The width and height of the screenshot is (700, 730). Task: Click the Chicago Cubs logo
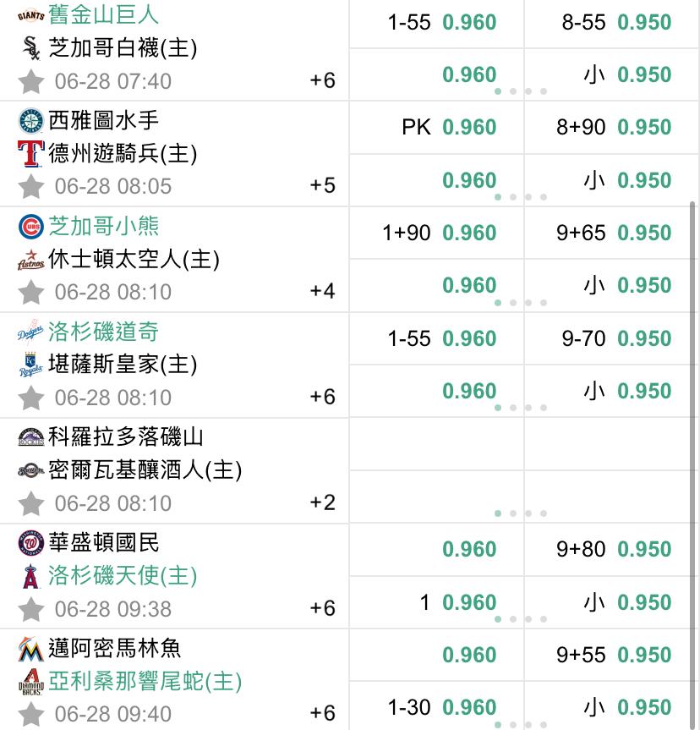coord(31,227)
